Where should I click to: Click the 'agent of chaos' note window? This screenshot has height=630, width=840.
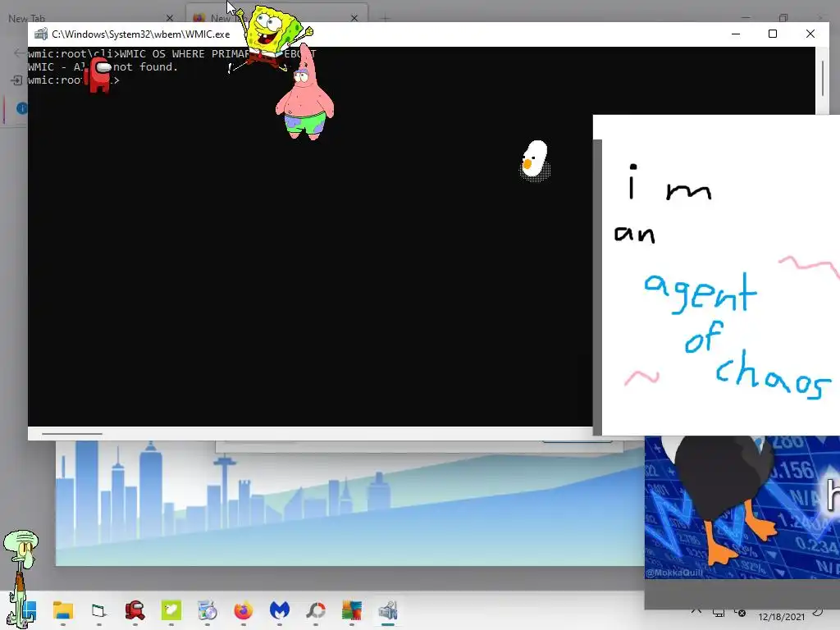(x=716, y=275)
